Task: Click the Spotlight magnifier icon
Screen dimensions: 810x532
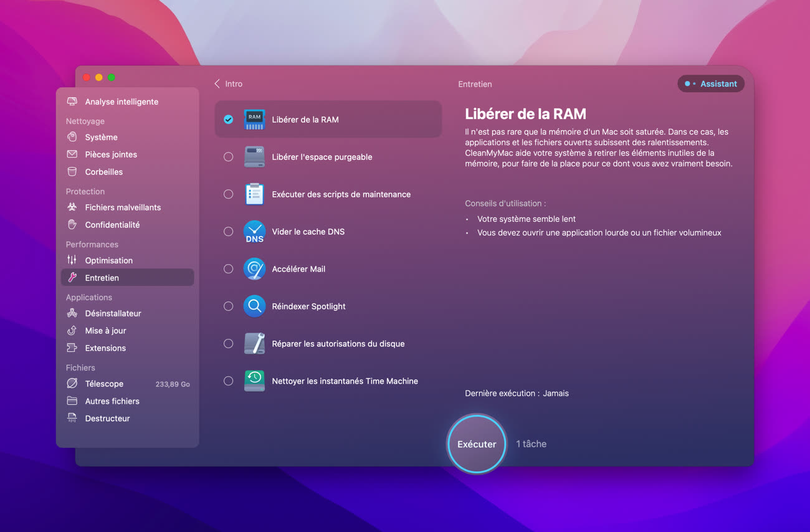Action: click(254, 306)
